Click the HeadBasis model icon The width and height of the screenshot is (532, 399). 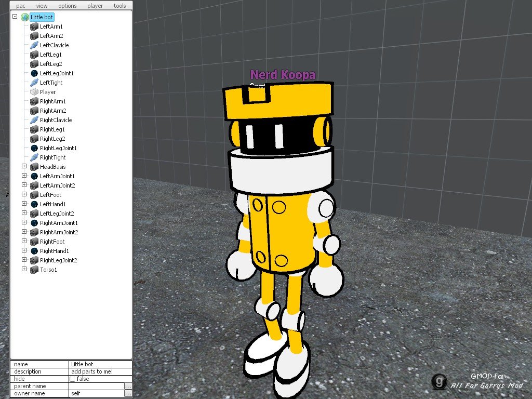(34, 167)
